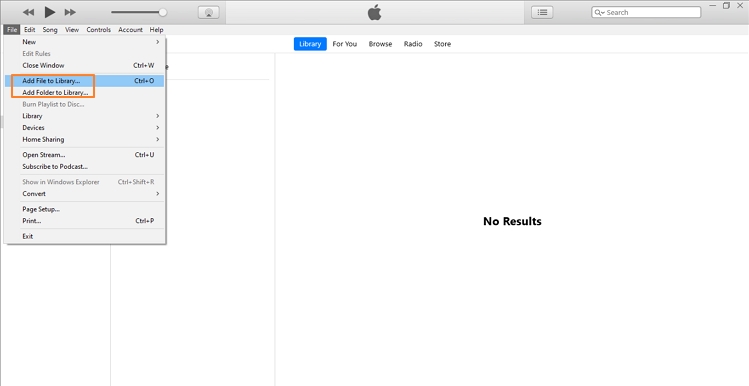Select Add Folder to Library…

[85, 93]
